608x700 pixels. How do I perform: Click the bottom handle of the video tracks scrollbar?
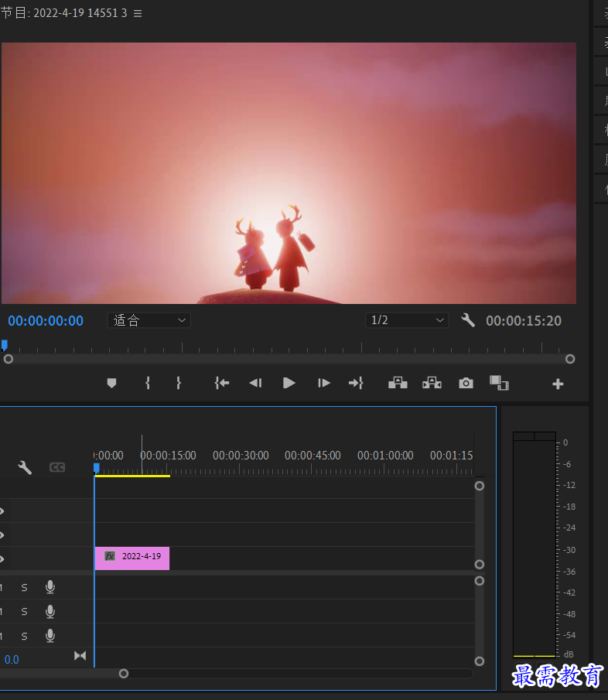[480, 565]
